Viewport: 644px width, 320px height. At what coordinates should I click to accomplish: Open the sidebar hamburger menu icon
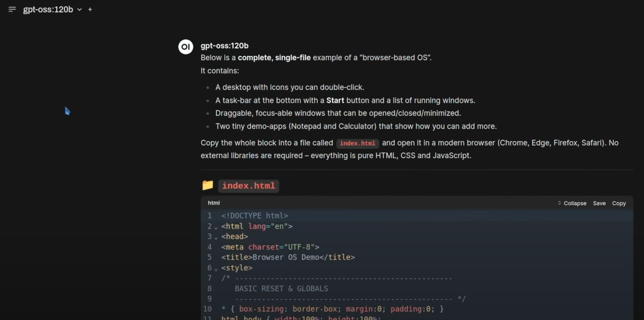point(12,9)
